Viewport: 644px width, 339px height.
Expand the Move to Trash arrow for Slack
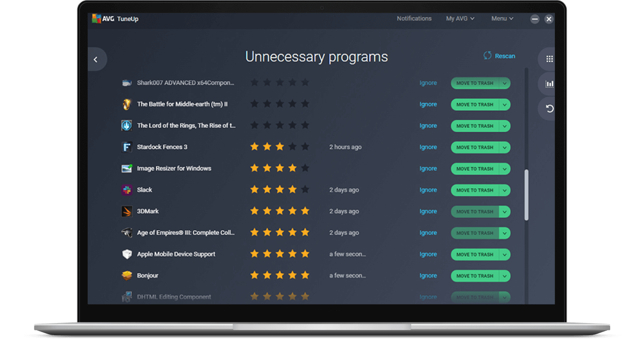(x=504, y=190)
